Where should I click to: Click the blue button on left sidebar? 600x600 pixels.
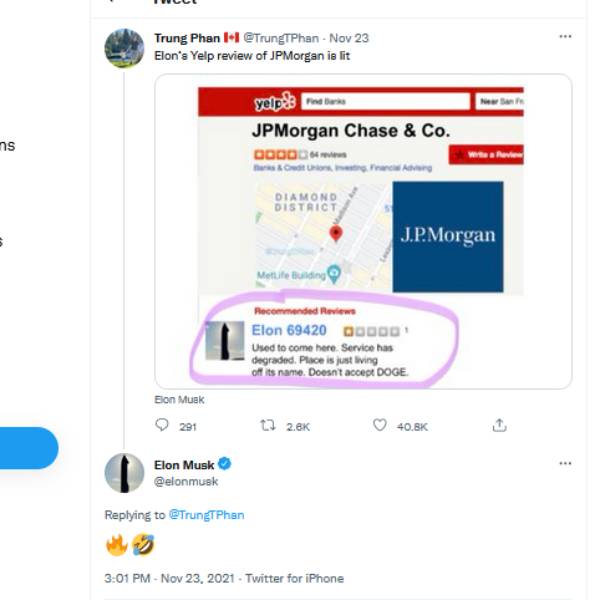(x=28, y=448)
